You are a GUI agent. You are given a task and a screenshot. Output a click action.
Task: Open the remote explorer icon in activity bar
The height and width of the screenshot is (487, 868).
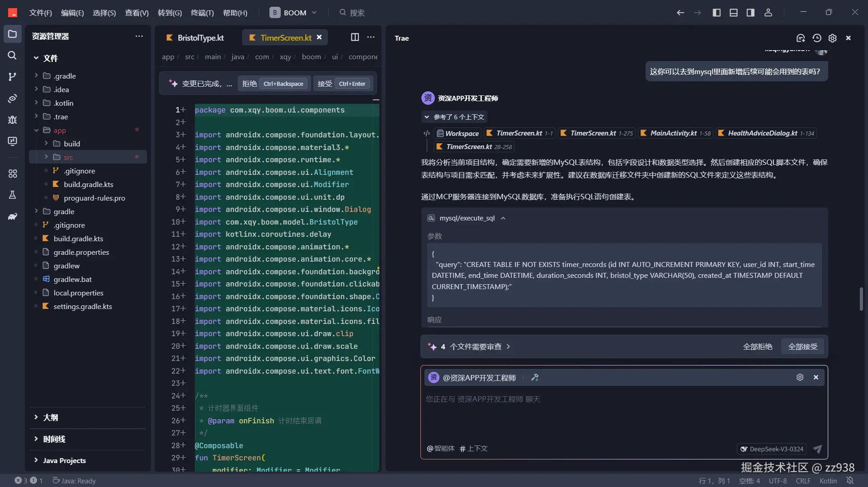12,141
